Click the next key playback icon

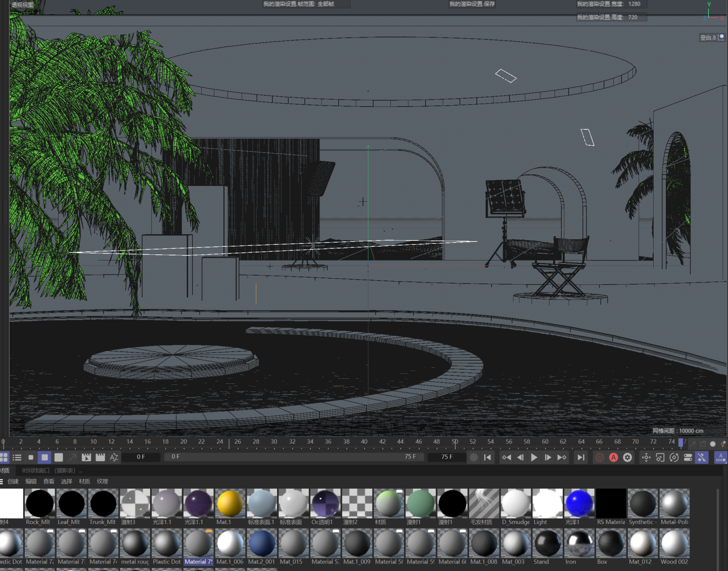pos(561,457)
